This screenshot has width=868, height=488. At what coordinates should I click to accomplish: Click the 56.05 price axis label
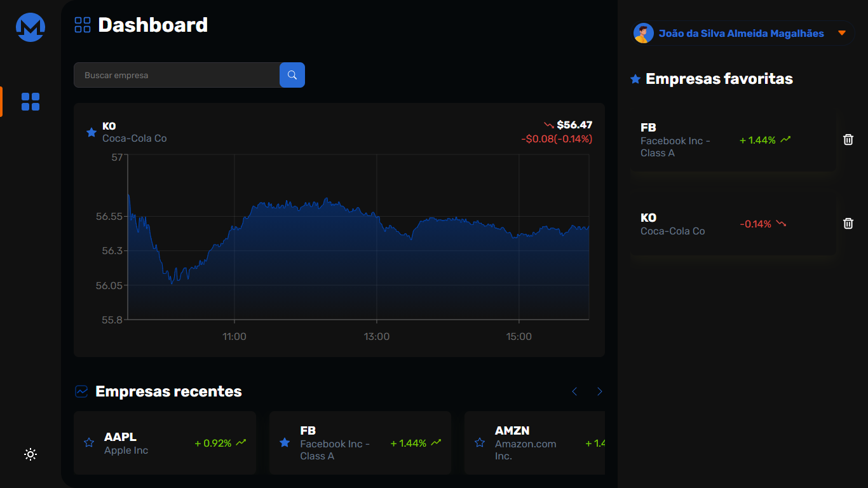[x=109, y=285]
